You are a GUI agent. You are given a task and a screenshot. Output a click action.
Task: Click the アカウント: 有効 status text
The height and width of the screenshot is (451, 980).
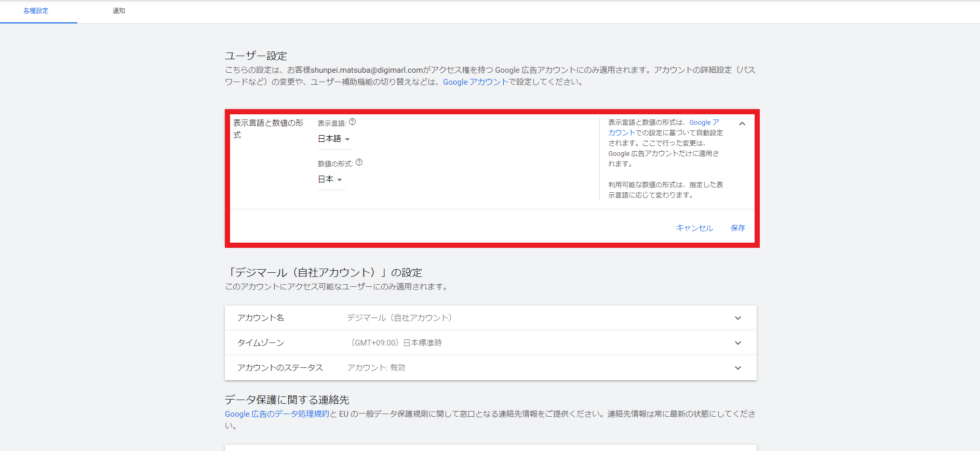(376, 368)
